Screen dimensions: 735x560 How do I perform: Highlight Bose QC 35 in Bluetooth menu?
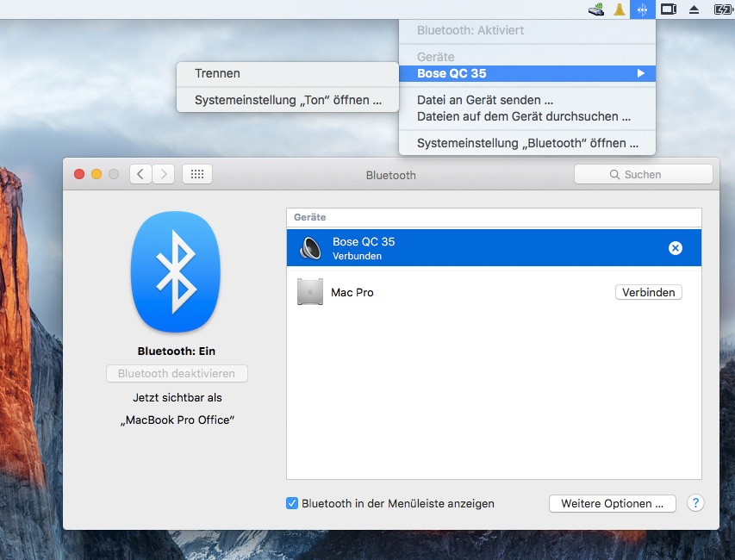[526, 73]
